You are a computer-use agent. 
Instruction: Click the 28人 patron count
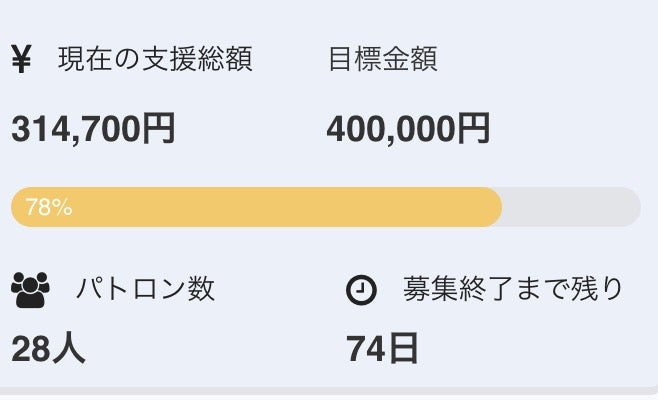48,349
